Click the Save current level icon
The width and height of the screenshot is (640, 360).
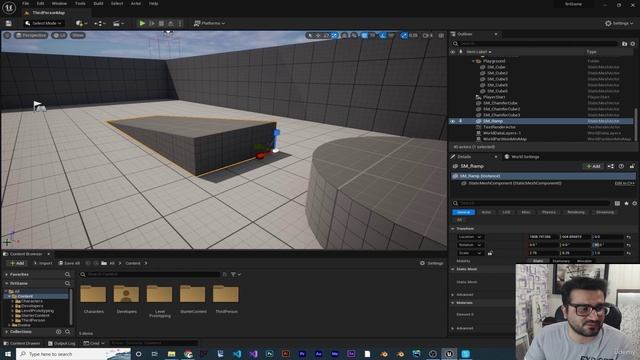9,23
